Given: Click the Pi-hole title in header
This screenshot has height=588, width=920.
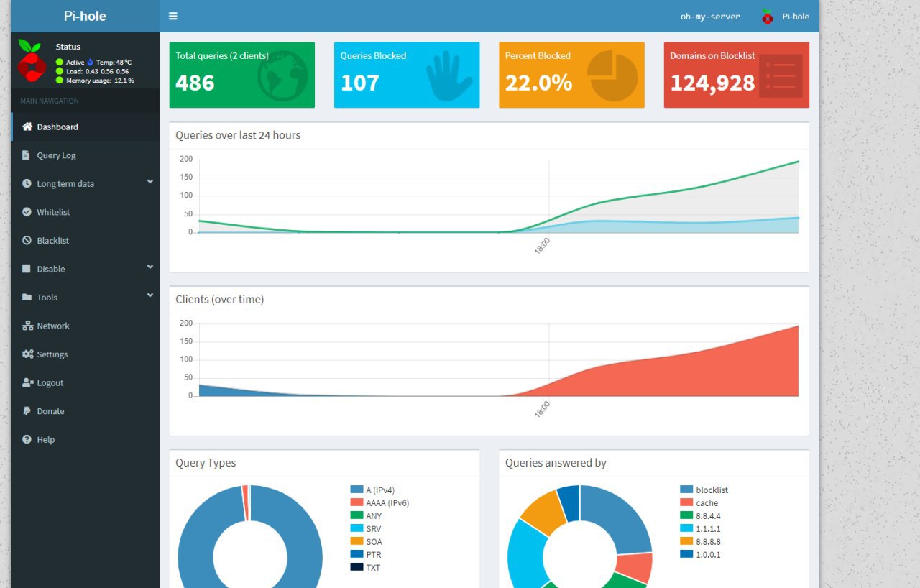Looking at the screenshot, I should tap(85, 16).
